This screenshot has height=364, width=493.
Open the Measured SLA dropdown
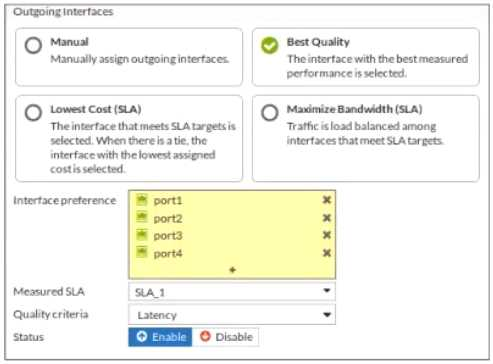232,292
